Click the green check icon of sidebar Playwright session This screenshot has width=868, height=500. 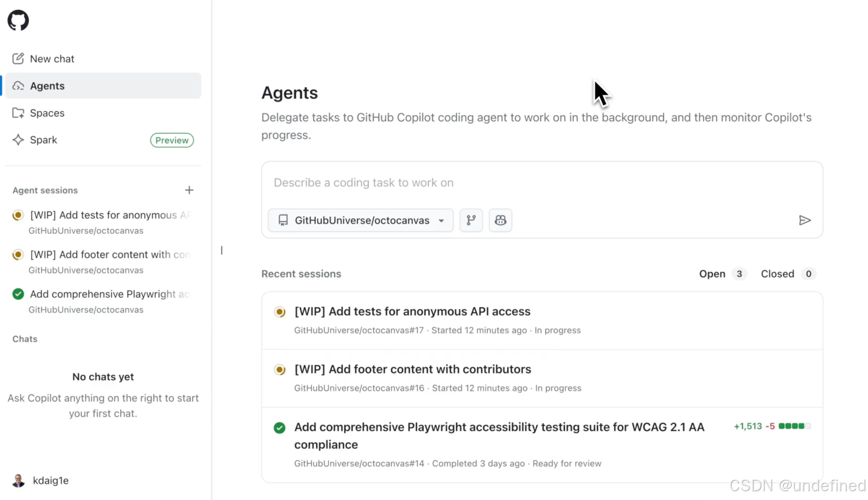tap(18, 294)
